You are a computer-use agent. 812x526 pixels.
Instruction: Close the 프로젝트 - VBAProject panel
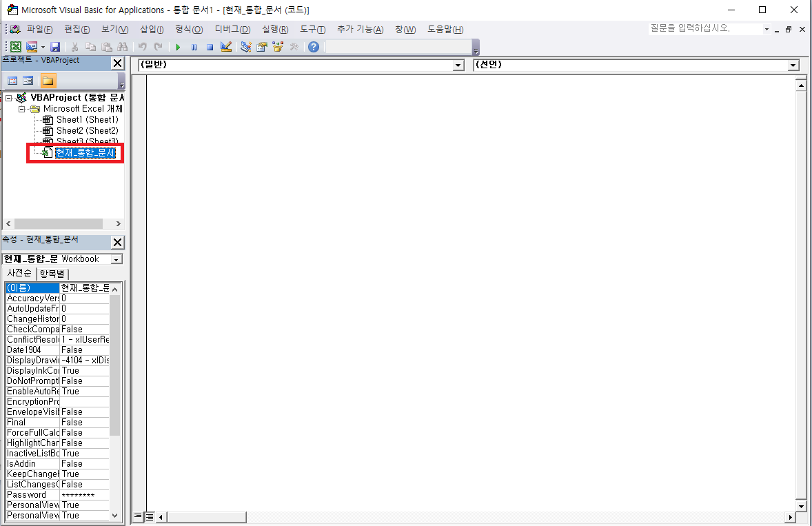(118, 63)
